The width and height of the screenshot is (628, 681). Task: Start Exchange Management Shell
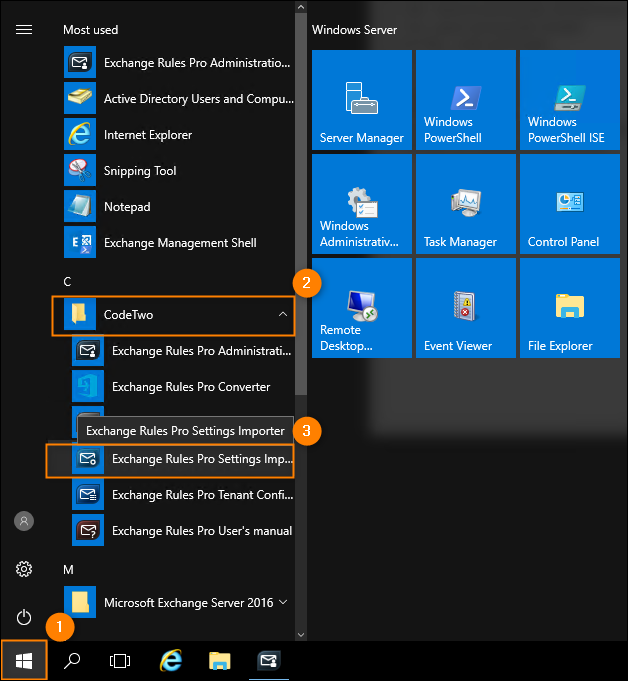[178, 243]
